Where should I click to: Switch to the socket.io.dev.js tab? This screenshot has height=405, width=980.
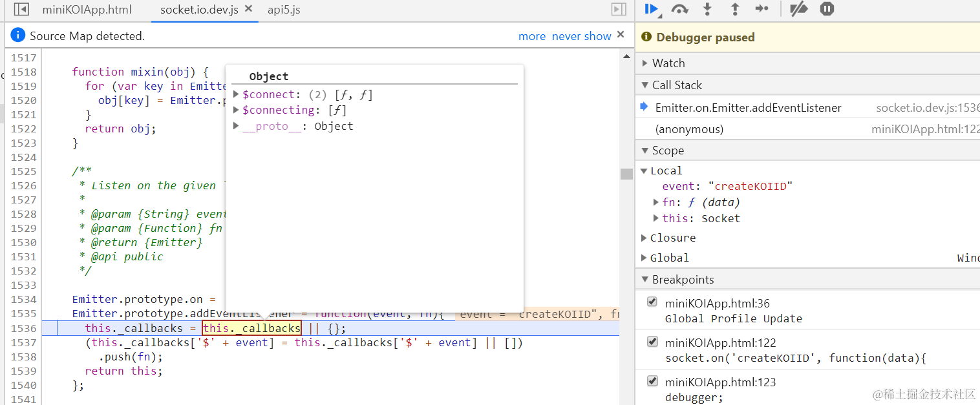pyautogui.click(x=199, y=10)
